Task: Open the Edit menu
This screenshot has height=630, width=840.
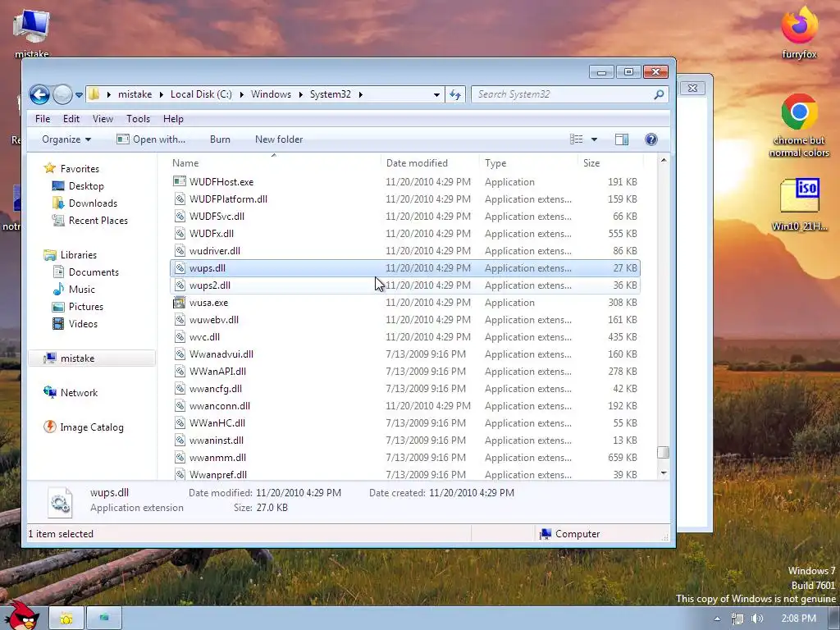Action: 71,119
